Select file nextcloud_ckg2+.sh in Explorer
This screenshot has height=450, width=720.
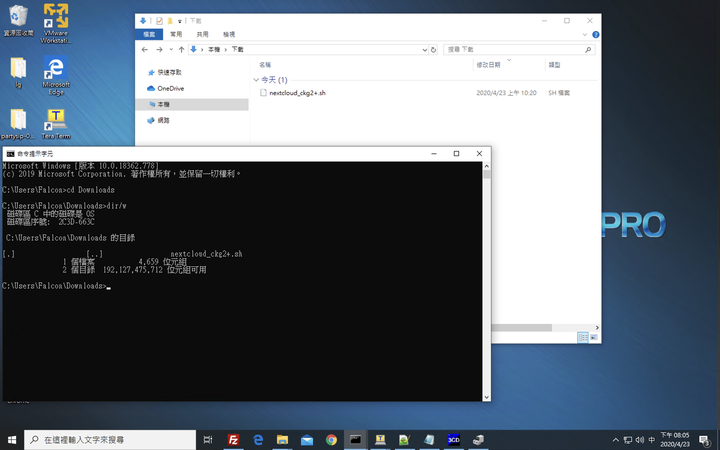[297, 93]
